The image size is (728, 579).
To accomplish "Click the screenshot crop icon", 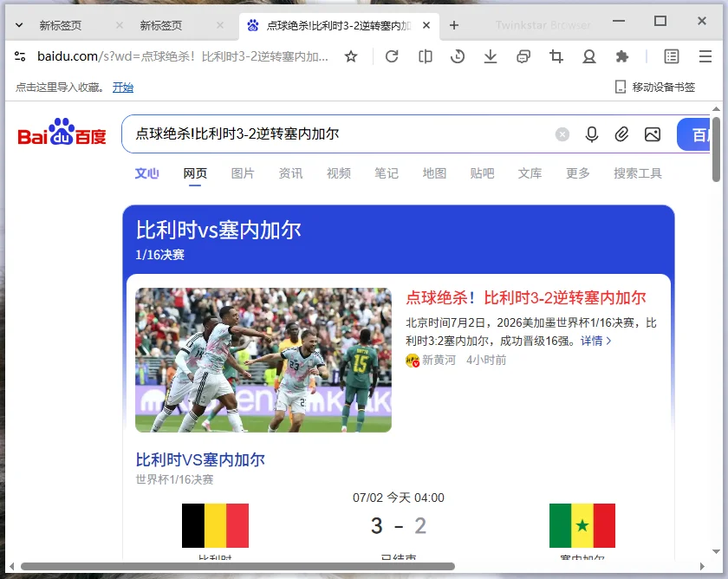I will (556, 56).
